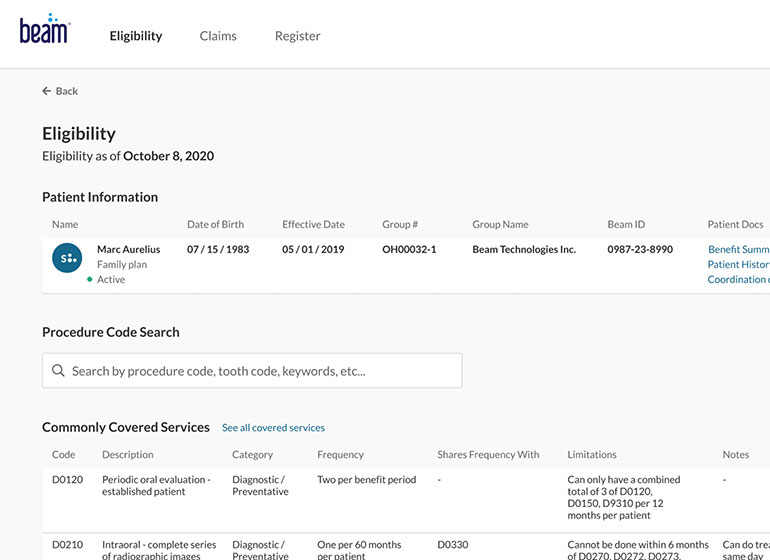770x560 pixels.
Task: Select the D0210 procedure code row
Action: pyautogui.click(x=68, y=545)
